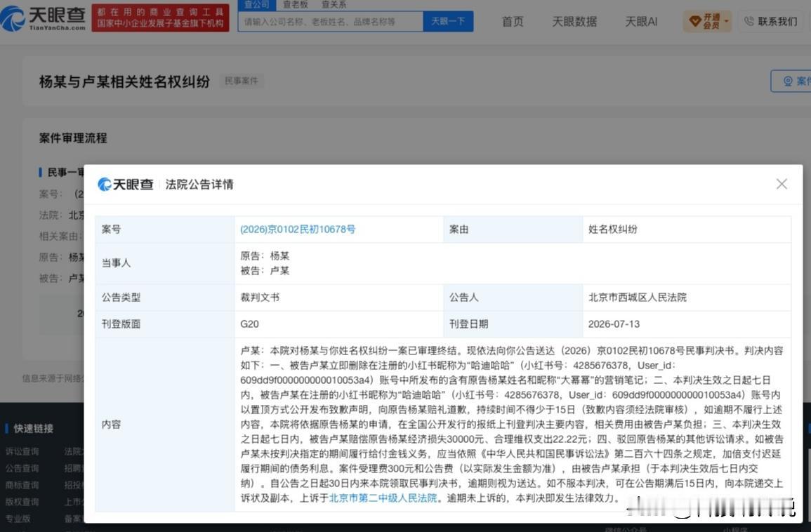
Task: Open the 诉讼查询 footer link
Action: pyautogui.click(x=22, y=451)
